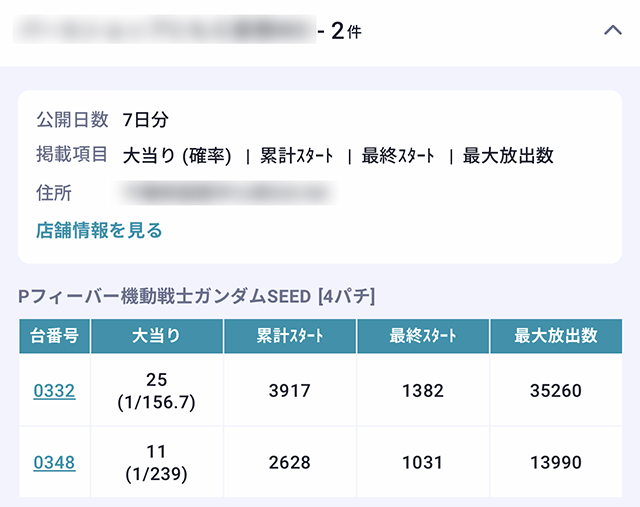The image size is (640, 507).
Task: Click the 11 (1/239) jackpot cell
Action: pyautogui.click(x=156, y=462)
